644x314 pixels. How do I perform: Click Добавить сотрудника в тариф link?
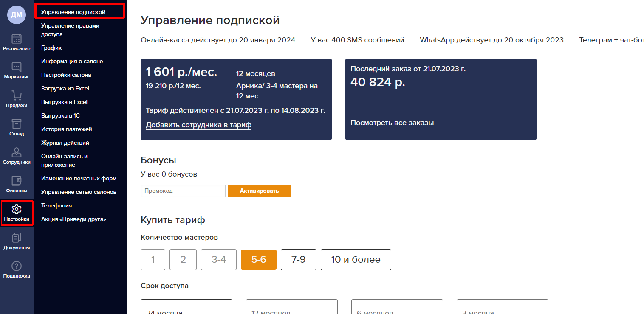click(x=198, y=125)
